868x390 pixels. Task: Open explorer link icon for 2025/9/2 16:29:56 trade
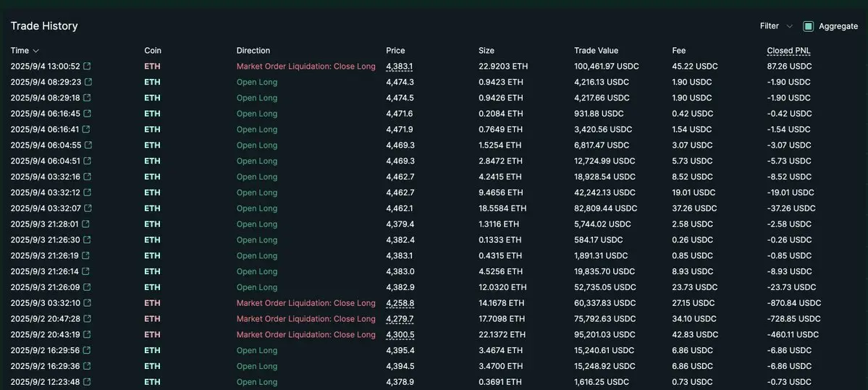88,350
